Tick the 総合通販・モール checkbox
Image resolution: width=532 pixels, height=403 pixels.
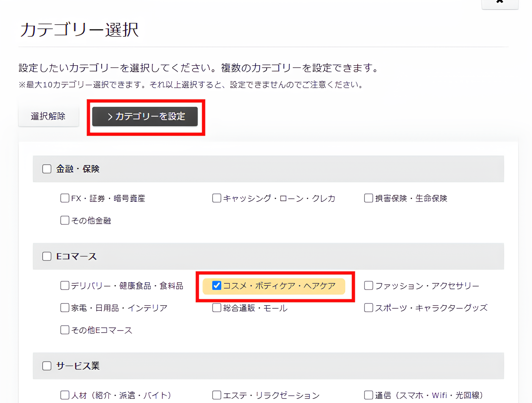[217, 308]
